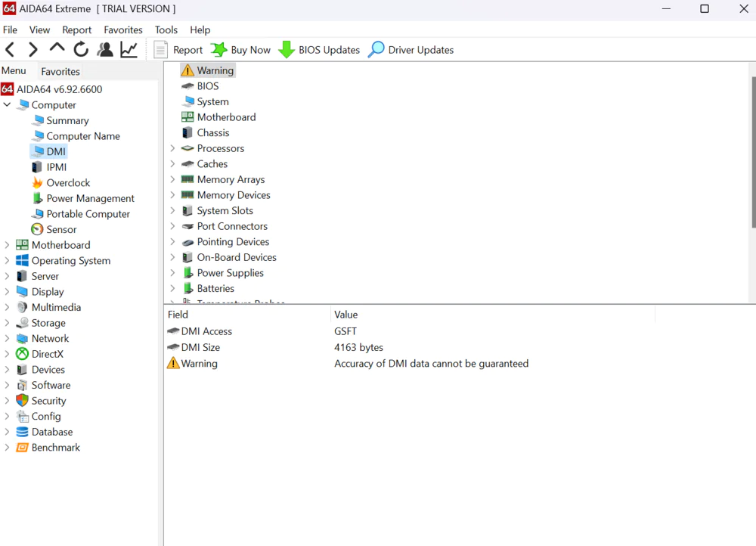The width and height of the screenshot is (756, 546).
Task: Open the Portable Computer page
Action: pos(88,214)
